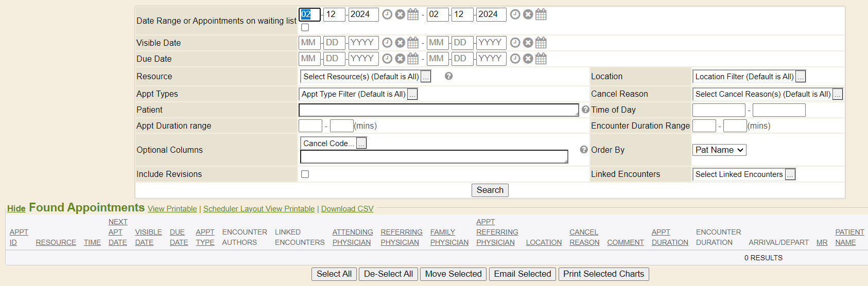Click the Download CSV link
868x286 pixels.
(347, 209)
